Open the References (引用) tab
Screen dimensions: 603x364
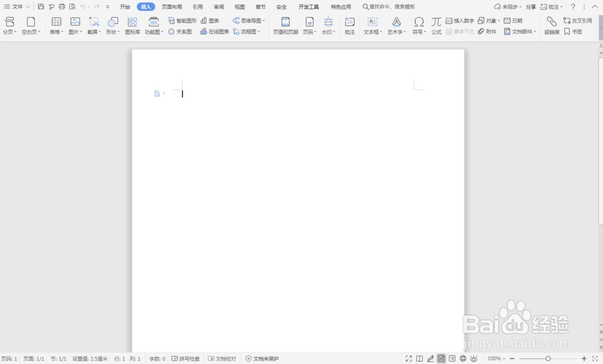tap(198, 7)
